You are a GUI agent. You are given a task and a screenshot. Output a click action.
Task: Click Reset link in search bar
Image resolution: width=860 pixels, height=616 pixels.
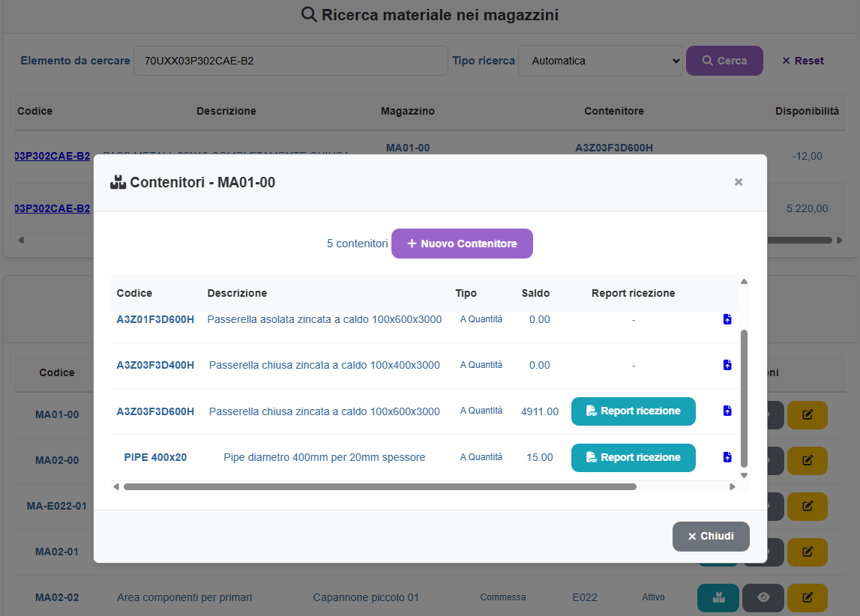pos(803,61)
